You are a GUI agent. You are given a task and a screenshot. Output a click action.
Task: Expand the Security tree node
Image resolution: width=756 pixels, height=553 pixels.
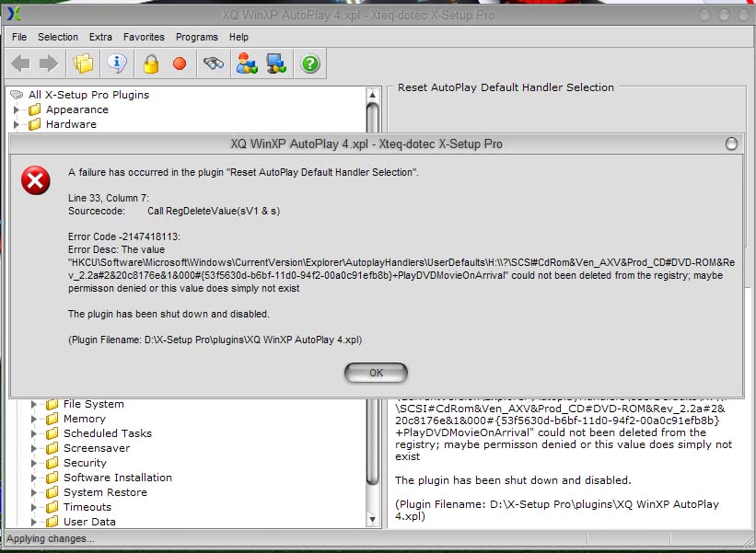[x=34, y=463]
